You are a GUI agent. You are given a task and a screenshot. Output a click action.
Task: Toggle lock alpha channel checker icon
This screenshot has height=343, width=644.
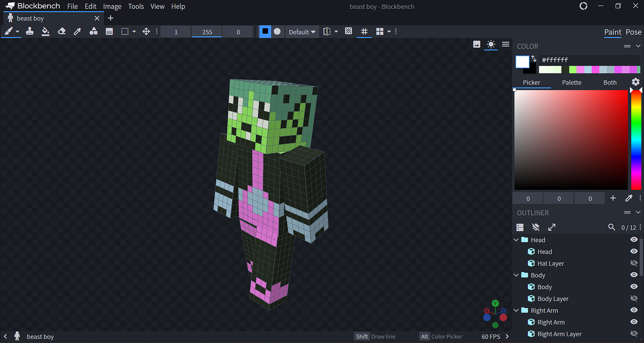coord(349,31)
